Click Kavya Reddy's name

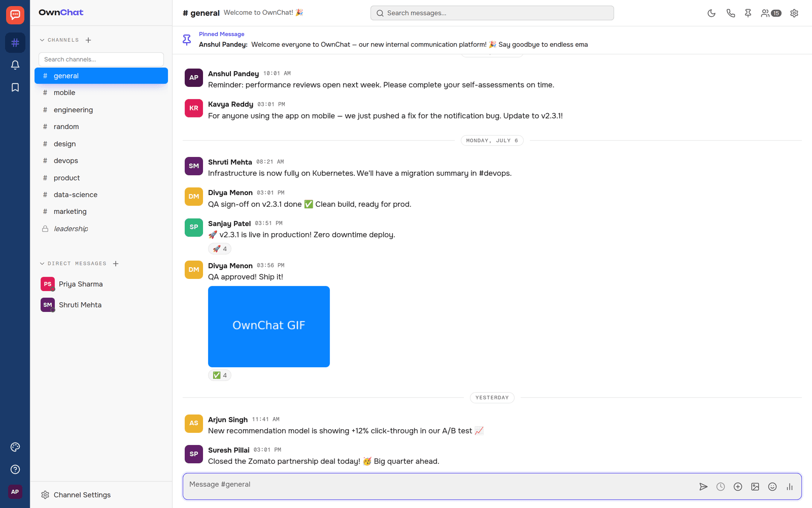point(230,104)
